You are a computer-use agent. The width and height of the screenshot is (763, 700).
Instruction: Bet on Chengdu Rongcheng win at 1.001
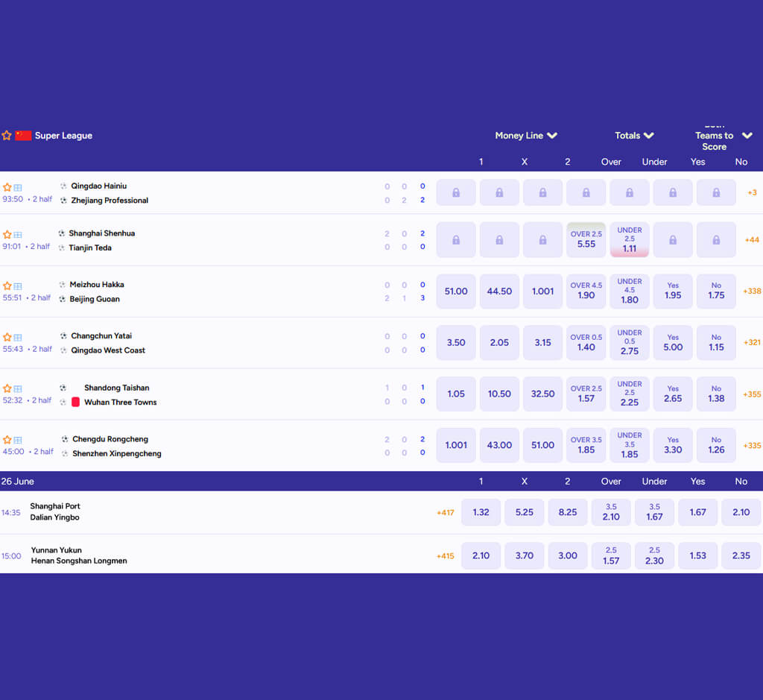456,445
